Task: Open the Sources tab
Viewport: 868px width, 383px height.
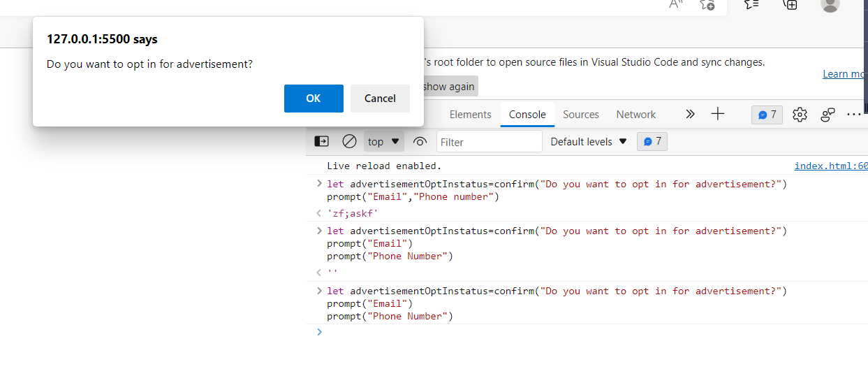Action: (x=581, y=115)
